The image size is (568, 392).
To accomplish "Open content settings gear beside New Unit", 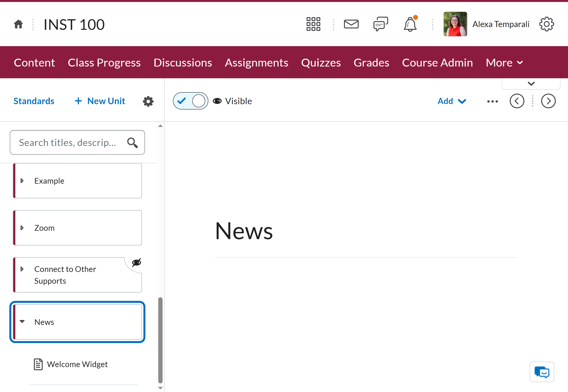I will (x=148, y=101).
